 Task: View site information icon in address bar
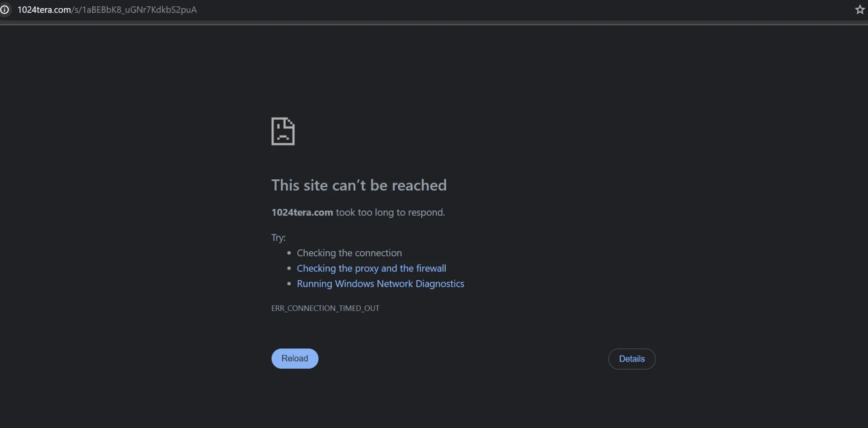click(5, 9)
